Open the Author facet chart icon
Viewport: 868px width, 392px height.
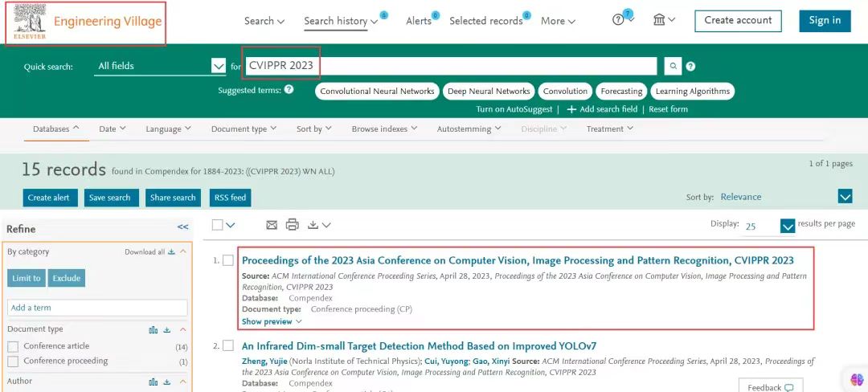tap(154, 382)
